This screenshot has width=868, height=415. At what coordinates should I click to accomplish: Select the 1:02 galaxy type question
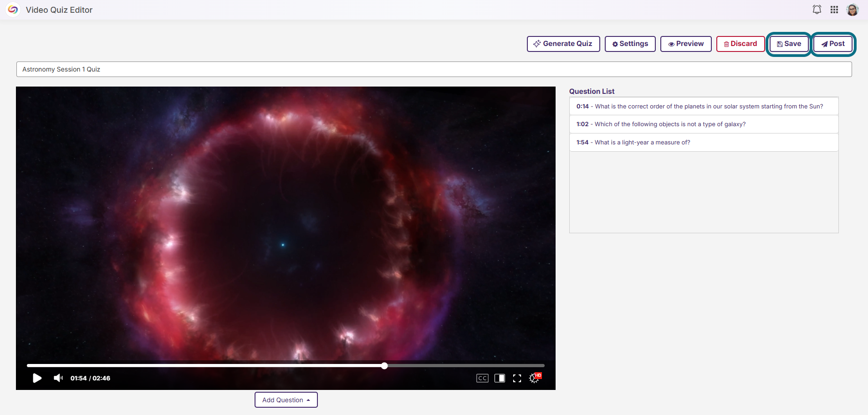704,124
